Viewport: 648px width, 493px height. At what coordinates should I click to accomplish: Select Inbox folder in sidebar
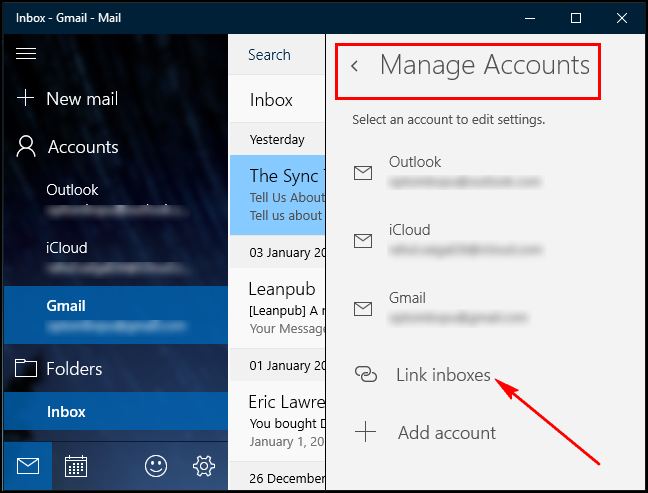tap(66, 412)
